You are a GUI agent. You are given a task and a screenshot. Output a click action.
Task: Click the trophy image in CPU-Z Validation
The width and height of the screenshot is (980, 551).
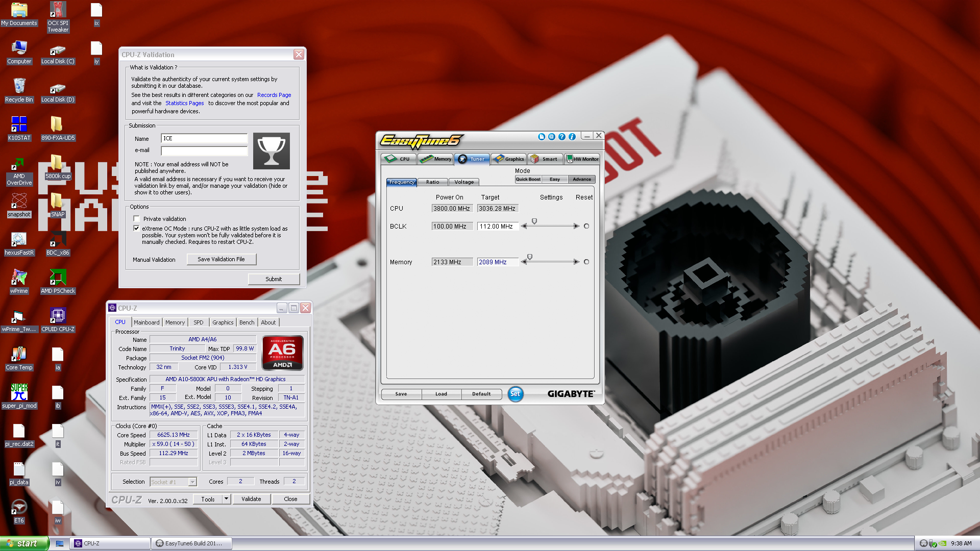[271, 151]
